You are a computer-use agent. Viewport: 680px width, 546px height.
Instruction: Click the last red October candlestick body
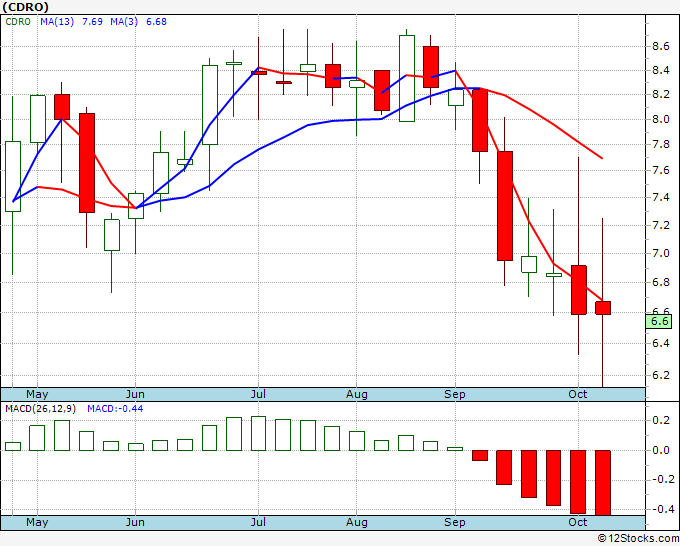[x=603, y=308]
